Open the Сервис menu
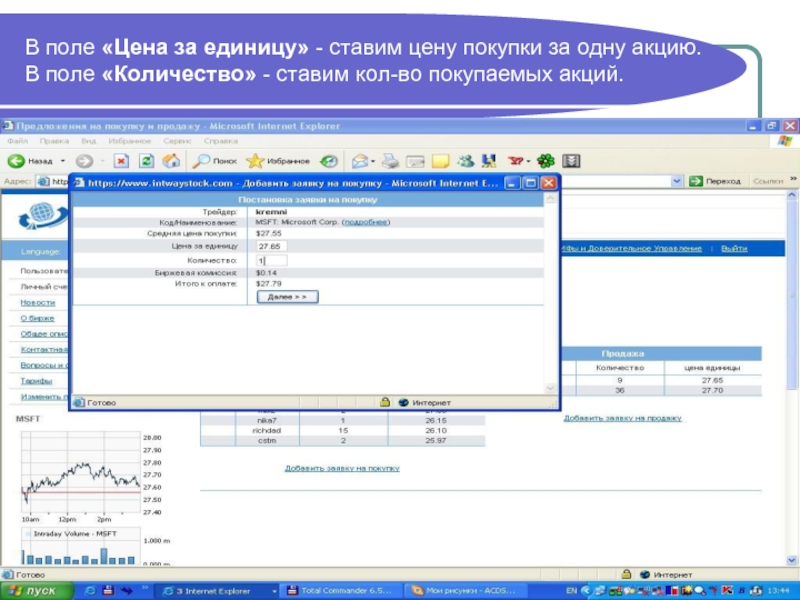 177,142
